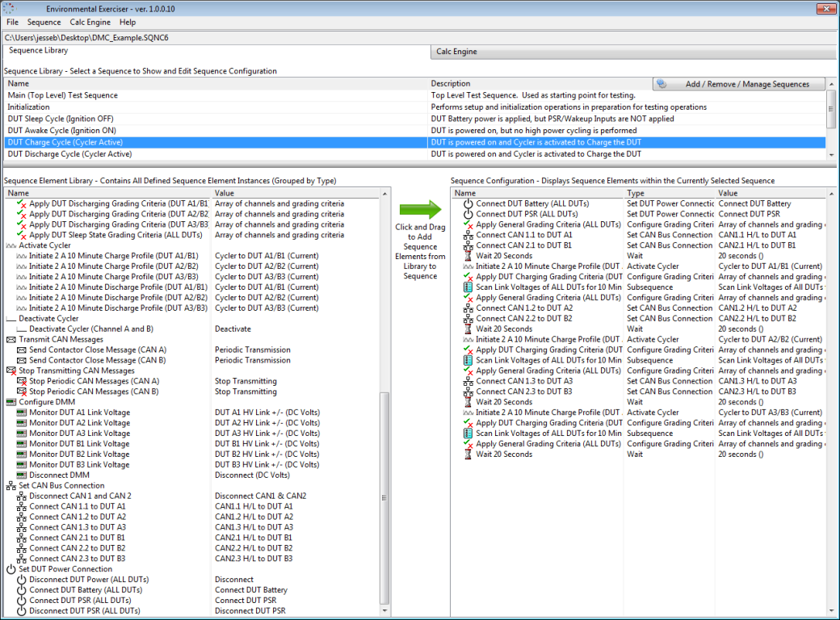Select Initiate 2 A 10 Minute Charge Profile (DUT A2/B2)

coord(114,266)
